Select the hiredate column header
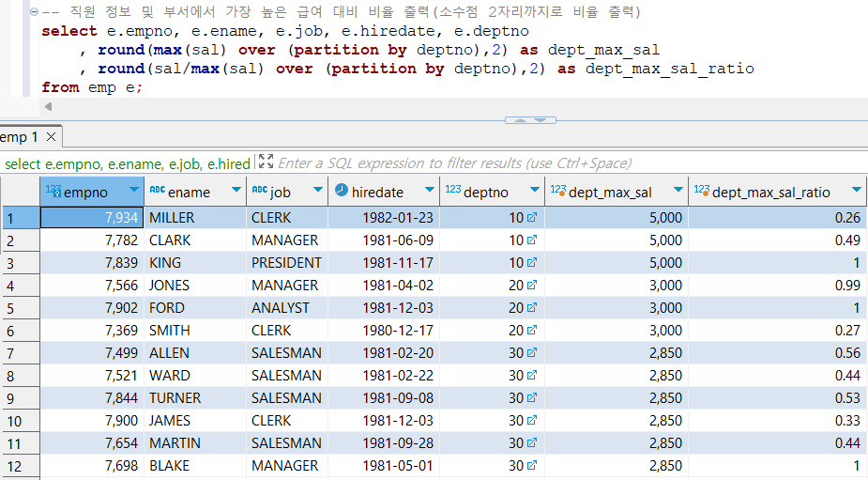 (x=384, y=192)
